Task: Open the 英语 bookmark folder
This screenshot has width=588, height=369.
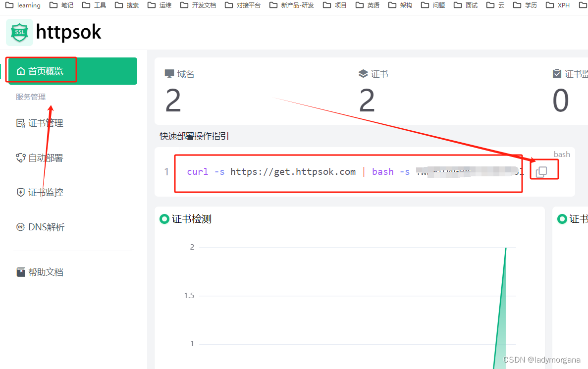Action: point(368,5)
